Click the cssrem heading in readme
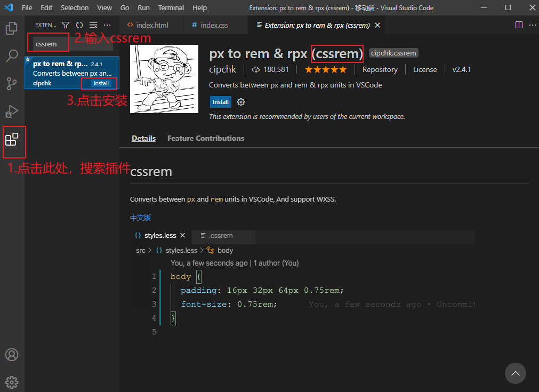This screenshot has width=539, height=392. tap(151, 172)
